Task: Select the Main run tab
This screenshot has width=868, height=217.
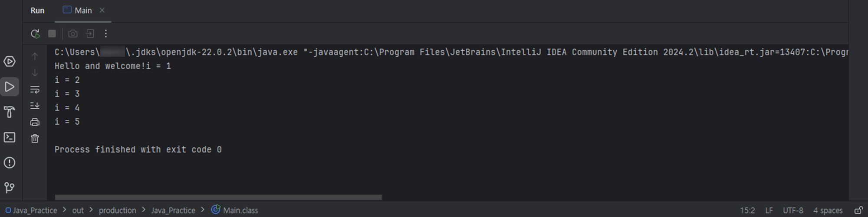Action: point(78,10)
